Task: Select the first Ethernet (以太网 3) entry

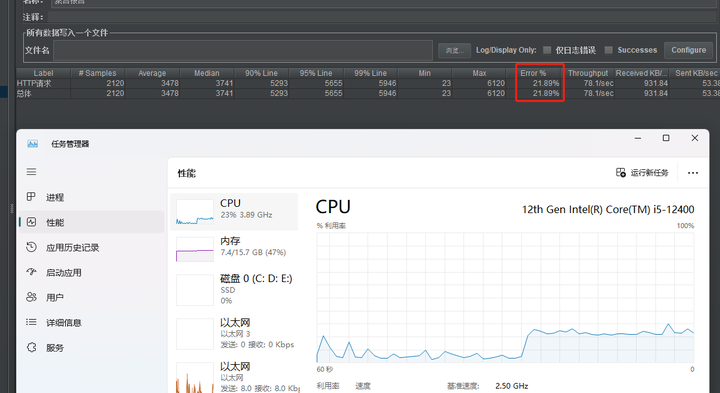Action: (x=234, y=334)
